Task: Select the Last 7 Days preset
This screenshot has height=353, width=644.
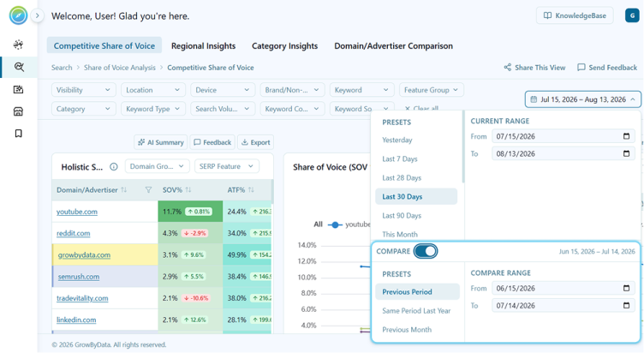Action: tap(400, 159)
